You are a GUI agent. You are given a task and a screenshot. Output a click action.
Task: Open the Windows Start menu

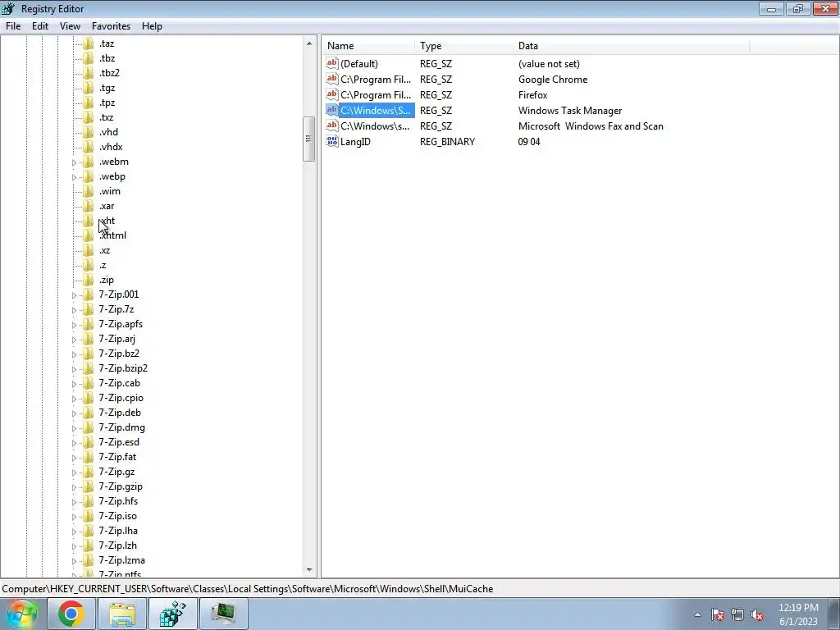21,614
